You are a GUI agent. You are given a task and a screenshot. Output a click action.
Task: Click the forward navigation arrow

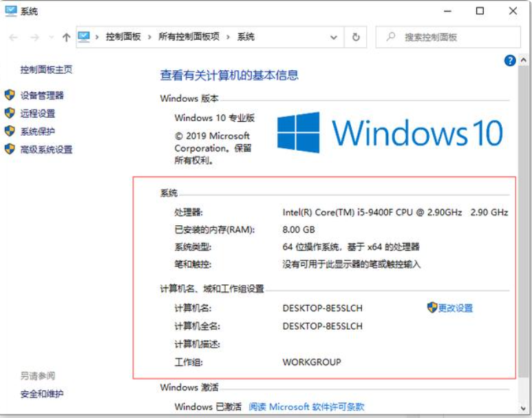[x=34, y=37]
